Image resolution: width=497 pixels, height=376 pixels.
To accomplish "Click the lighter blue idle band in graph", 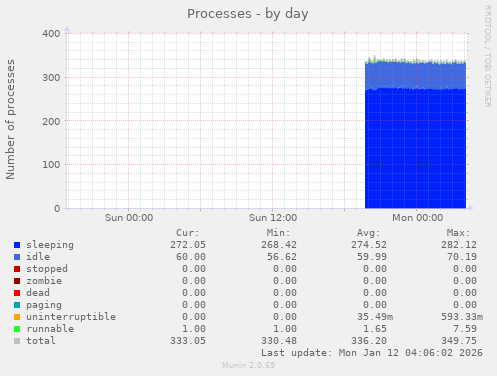I will (415, 76).
